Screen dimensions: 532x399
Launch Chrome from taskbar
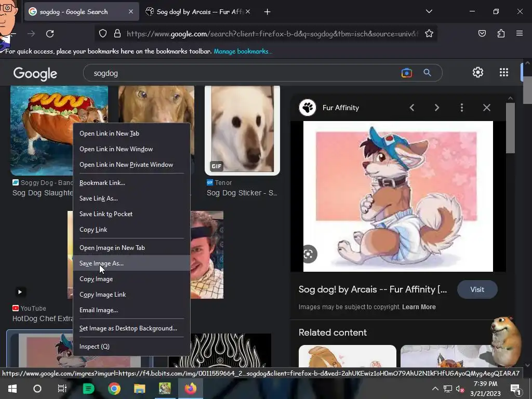tap(114, 389)
